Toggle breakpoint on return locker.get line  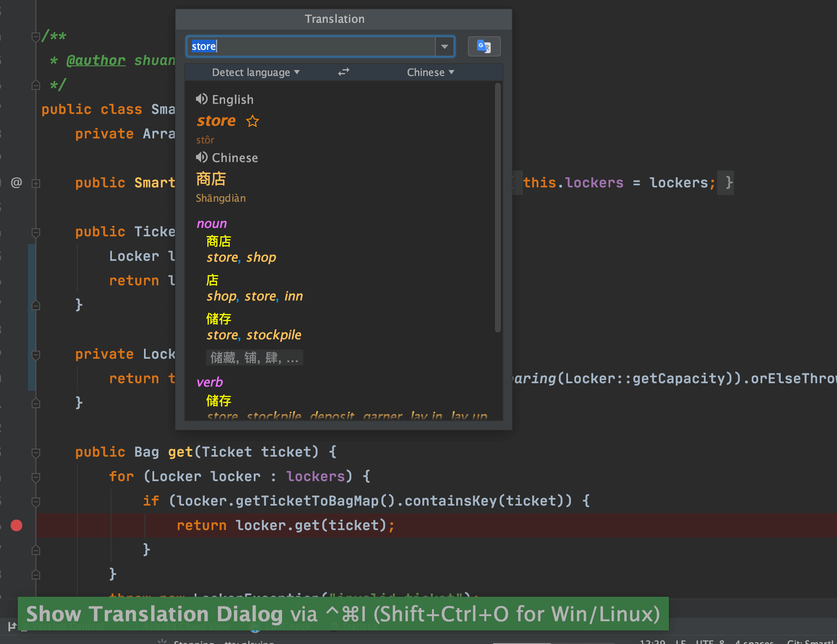point(16,525)
